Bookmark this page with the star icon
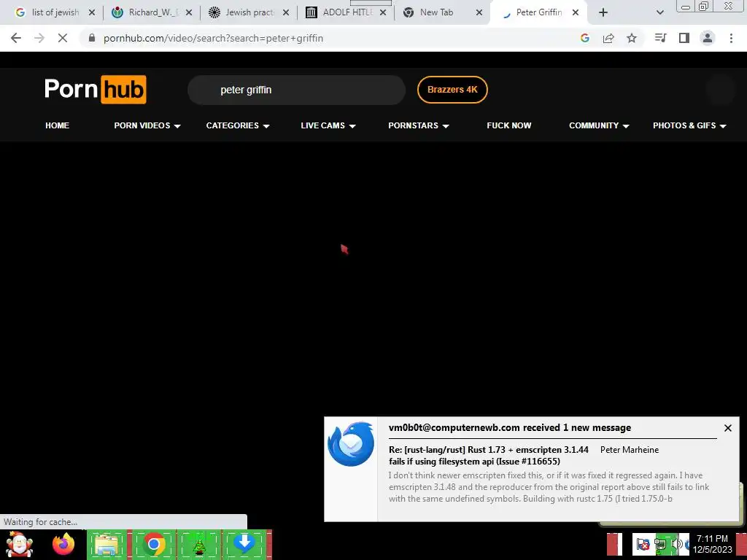This screenshot has height=560, width=747. tap(632, 38)
